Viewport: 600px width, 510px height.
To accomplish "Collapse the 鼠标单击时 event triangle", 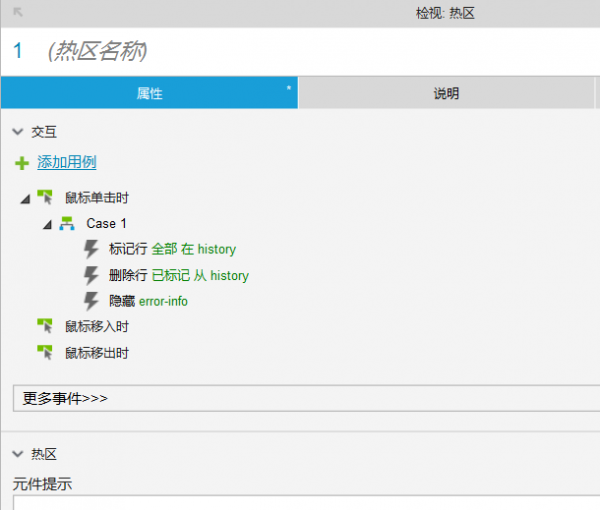I will pyautogui.click(x=25, y=199).
